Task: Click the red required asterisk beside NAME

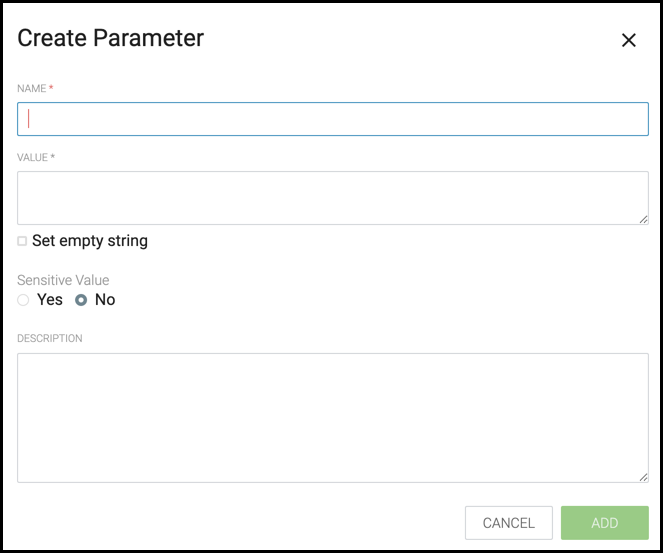Action: [51, 88]
